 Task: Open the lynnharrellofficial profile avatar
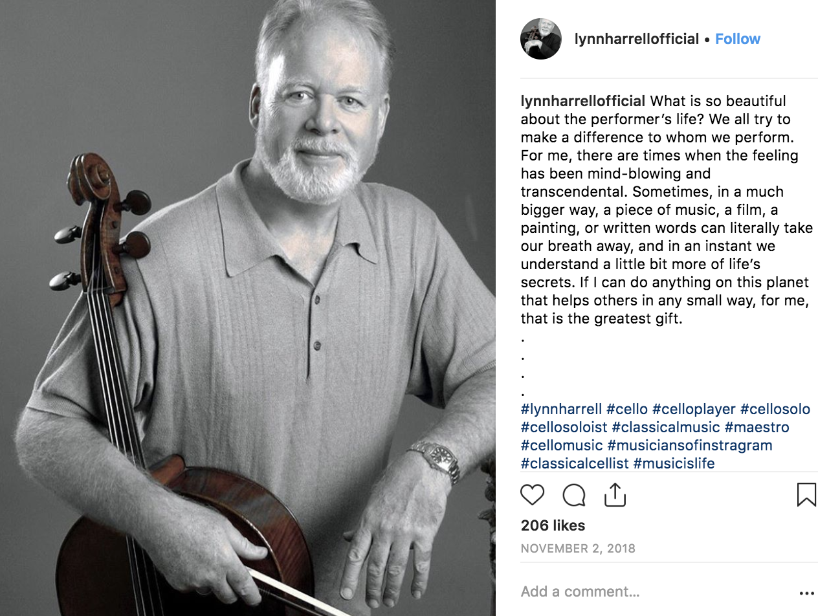pyautogui.click(x=541, y=39)
